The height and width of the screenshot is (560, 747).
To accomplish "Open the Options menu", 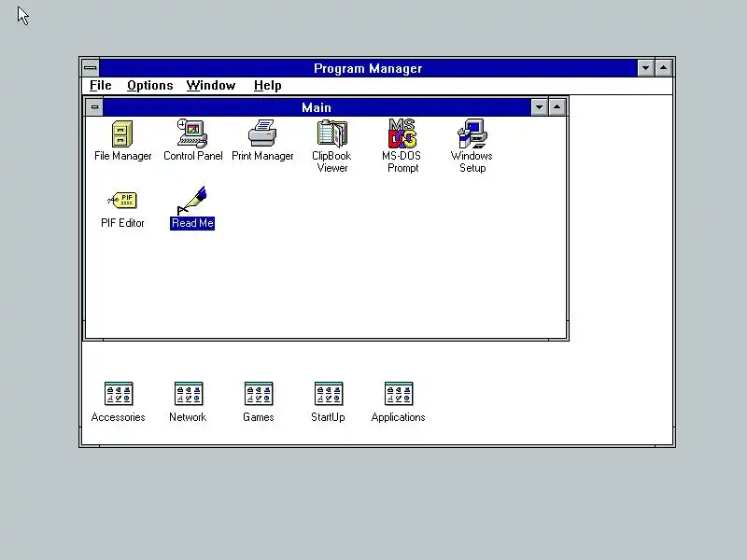I will pyautogui.click(x=150, y=86).
